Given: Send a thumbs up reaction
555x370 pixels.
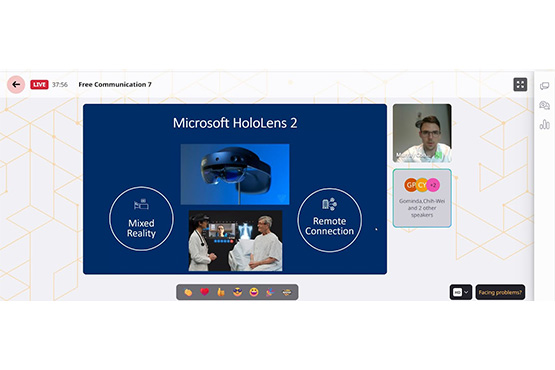Looking at the screenshot, I should tap(221, 292).
